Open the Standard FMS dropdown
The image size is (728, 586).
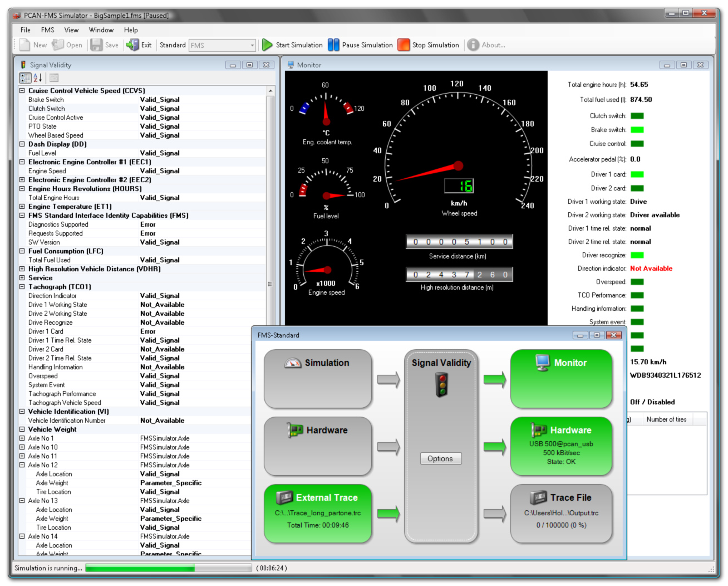click(252, 46)
